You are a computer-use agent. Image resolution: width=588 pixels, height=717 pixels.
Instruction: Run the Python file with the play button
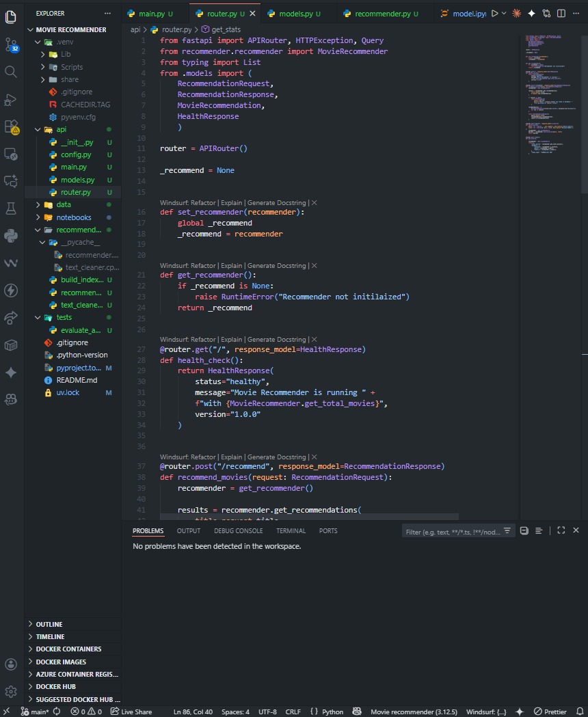(496, 13)
